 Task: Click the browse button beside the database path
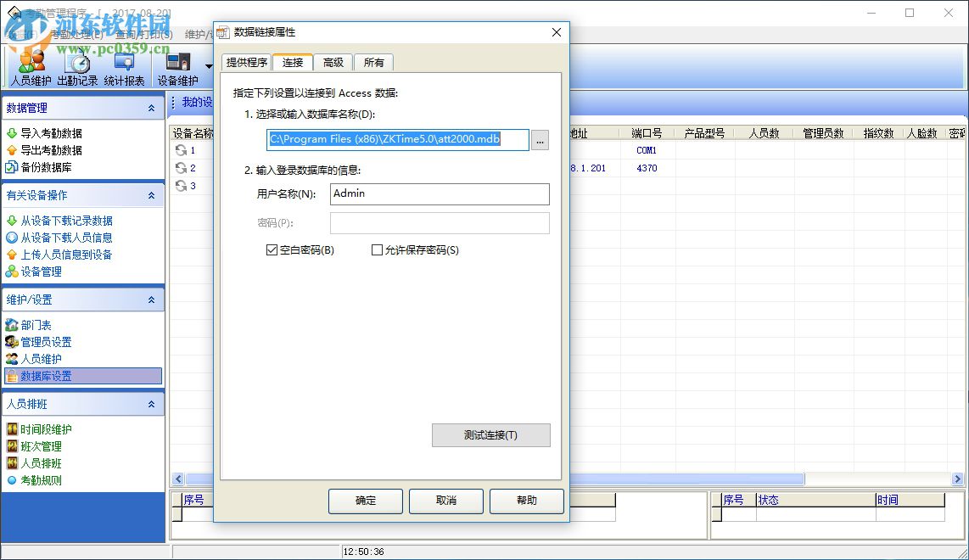(540, 141)
